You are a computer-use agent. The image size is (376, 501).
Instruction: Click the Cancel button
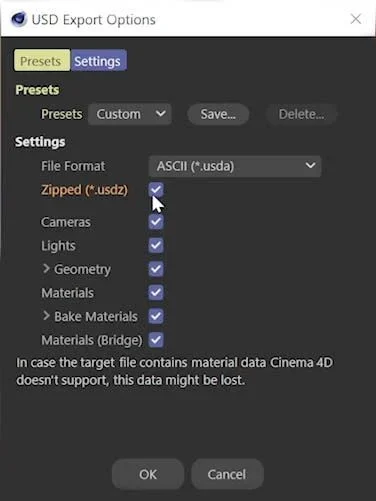[x=227, y=474]
